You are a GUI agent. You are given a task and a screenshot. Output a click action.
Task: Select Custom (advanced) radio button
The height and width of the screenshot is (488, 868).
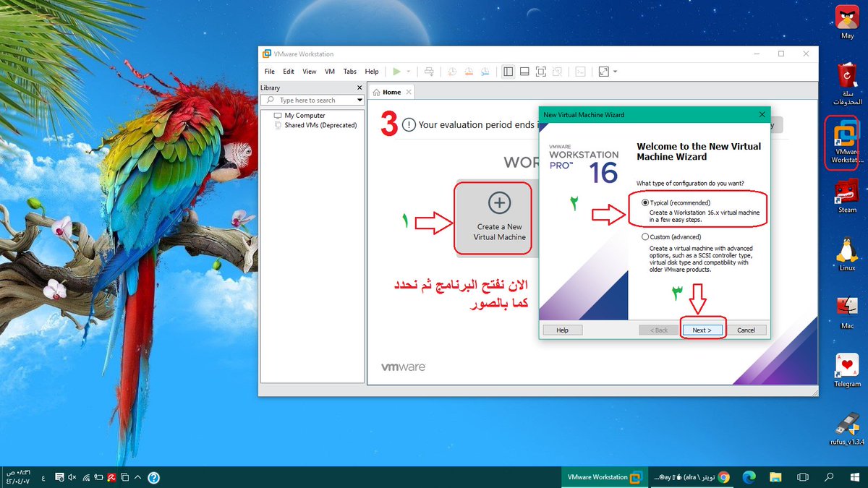point(645,237)
